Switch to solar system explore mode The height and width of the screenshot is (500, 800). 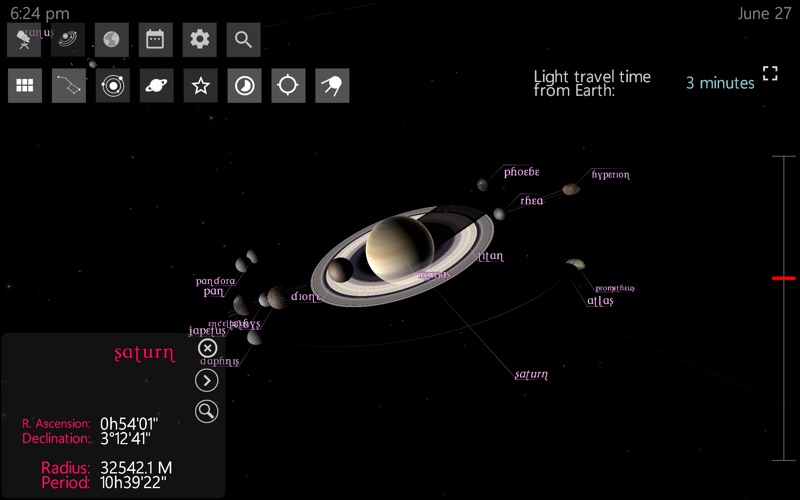point(68,40)
